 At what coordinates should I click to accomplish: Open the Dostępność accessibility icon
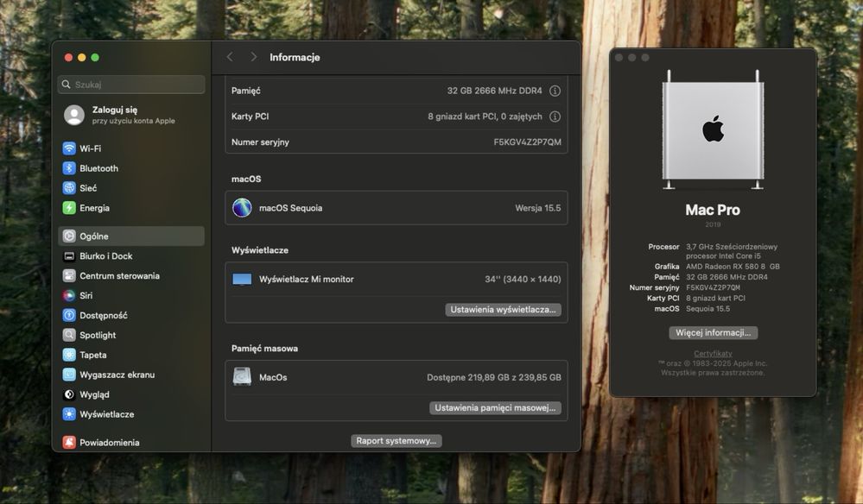click(x=69, y=316)
